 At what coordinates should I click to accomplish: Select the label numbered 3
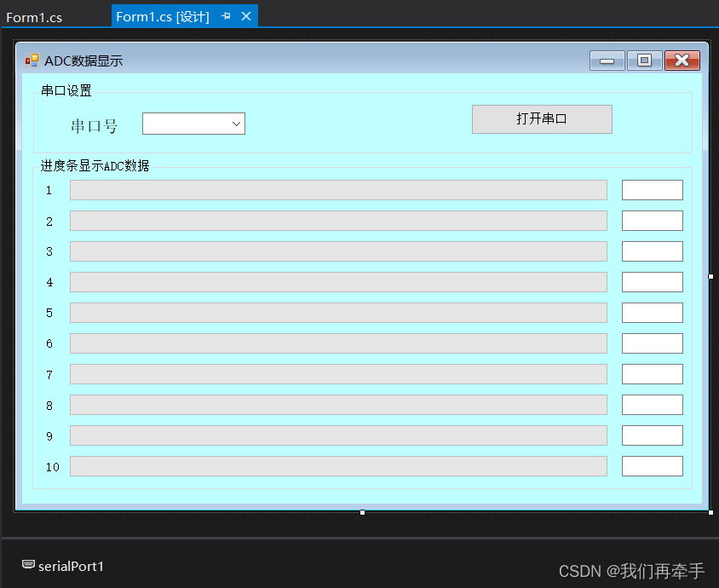[49, 251]
